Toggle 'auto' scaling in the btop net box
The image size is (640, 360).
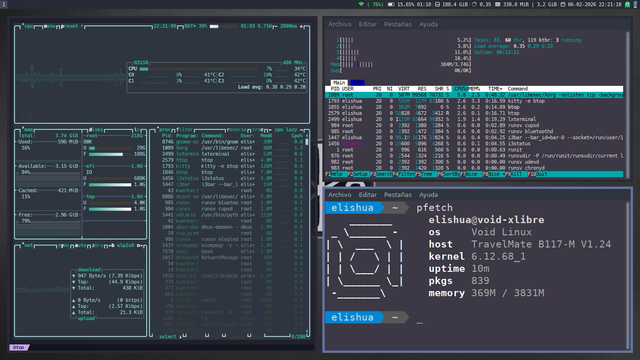pos(80,246)
